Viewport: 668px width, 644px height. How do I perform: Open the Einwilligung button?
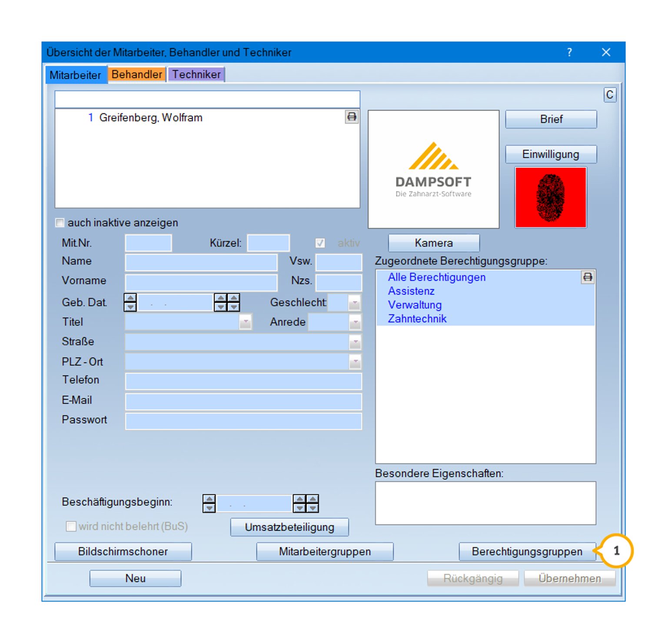[x=551, y=154]
